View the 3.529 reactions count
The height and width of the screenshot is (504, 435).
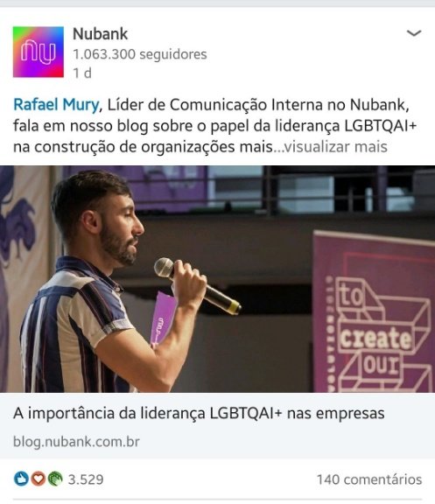click(86, 479)
